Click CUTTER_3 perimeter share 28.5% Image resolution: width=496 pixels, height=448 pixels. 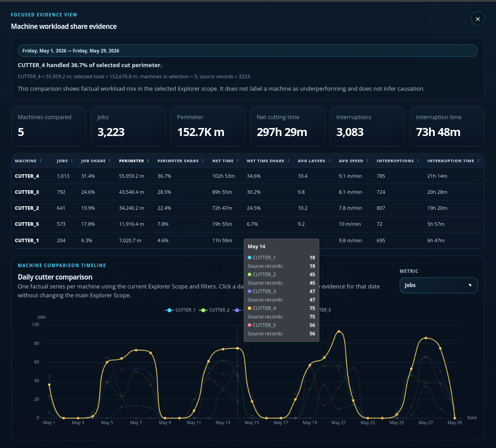tap(164, 192)
